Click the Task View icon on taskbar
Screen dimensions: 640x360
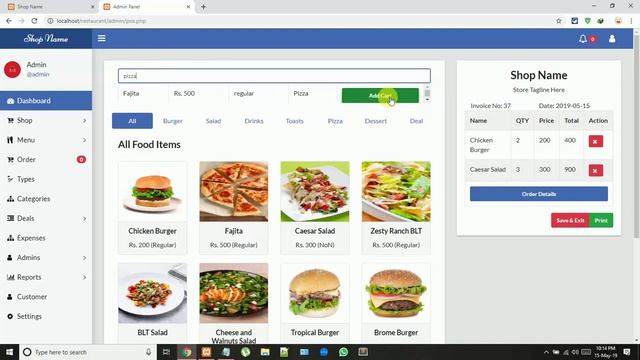[x=166, y=352]
